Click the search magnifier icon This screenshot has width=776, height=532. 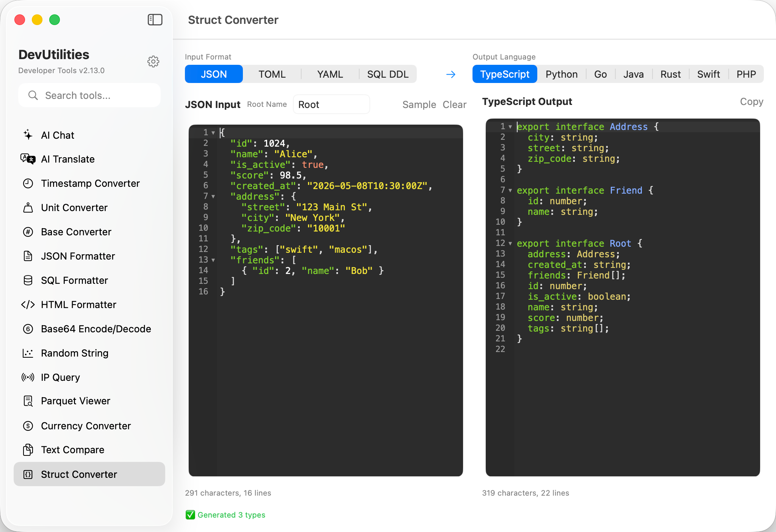[33, 95]
